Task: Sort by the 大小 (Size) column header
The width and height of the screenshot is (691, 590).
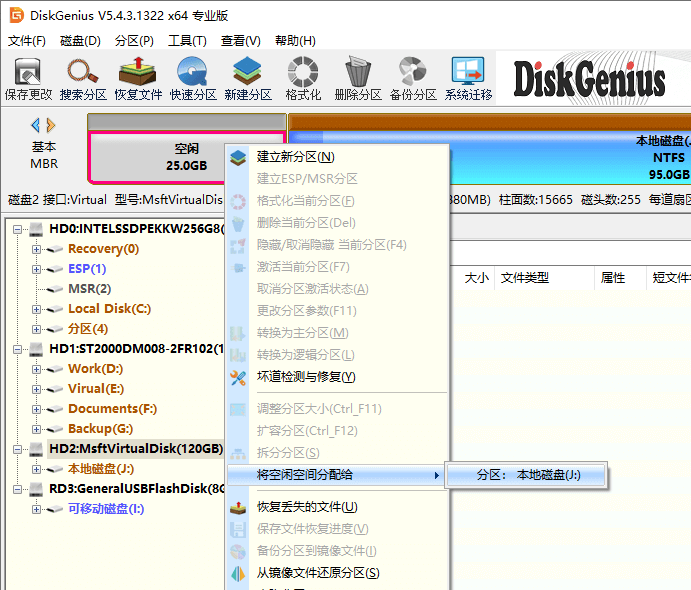Action: [x=477, y=278]
